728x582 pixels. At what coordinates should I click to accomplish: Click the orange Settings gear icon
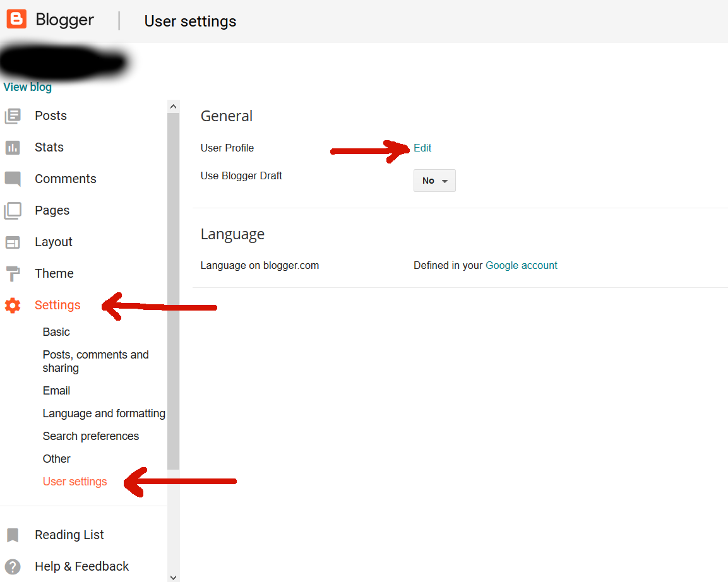pyautogui.click(x=13, y=306)
